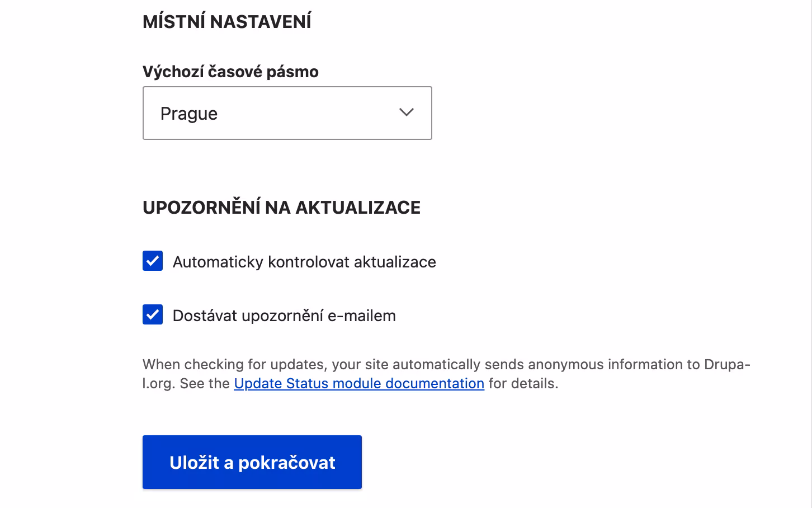Click the Automaticky kontrolovat aktualizace label text
Image resolution: width=812 pixels, height=508 pixels.
(304, 262)
